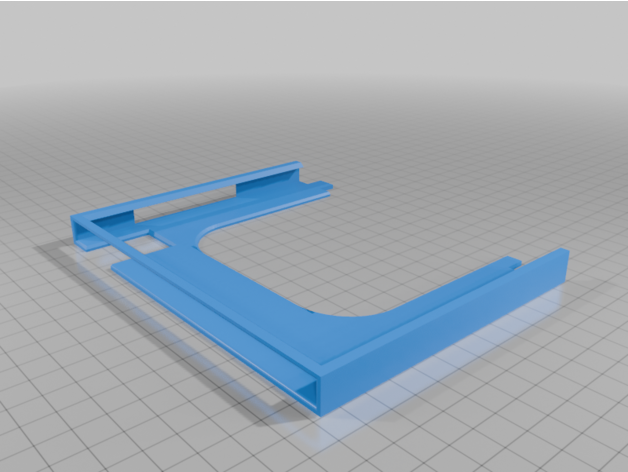Select the curved inner corner of the frame
The image size is (628, 472).
(x=215, y=240)
